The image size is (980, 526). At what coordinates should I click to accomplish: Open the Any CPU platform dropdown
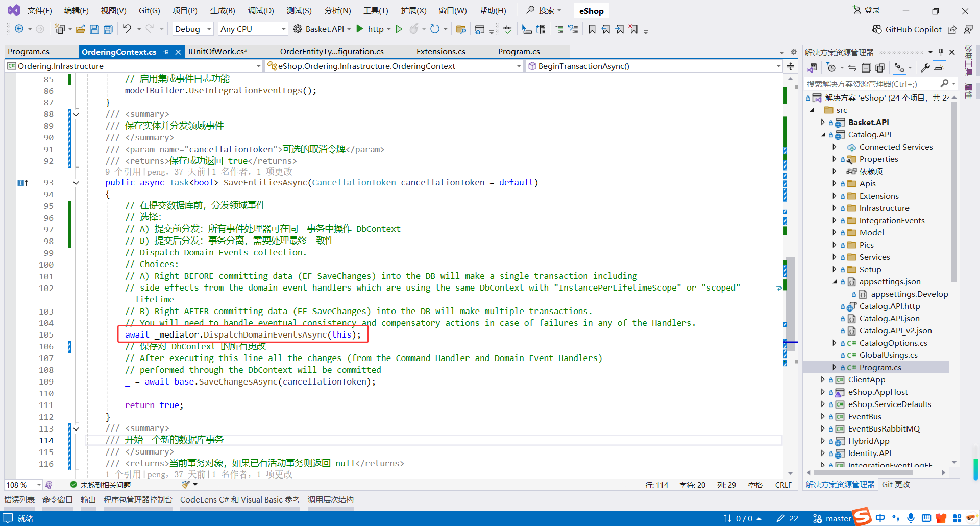click(252, 29)
